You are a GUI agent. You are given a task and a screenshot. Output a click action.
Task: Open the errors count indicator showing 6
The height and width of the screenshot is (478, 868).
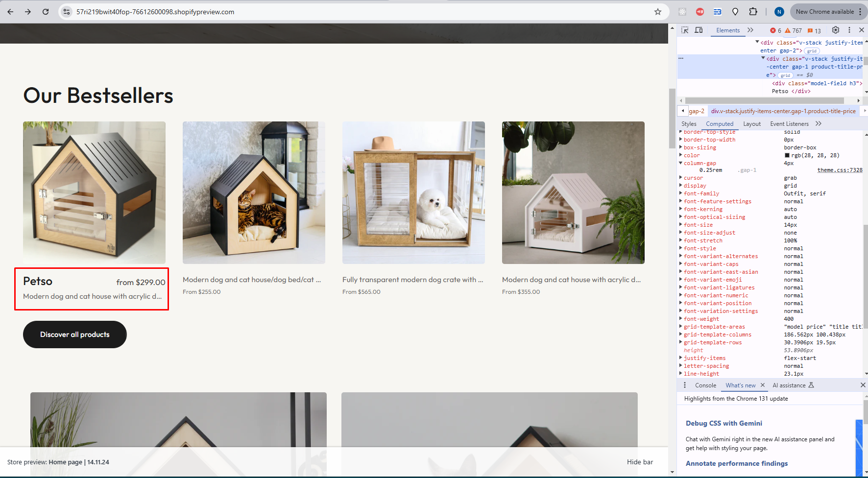775,30
